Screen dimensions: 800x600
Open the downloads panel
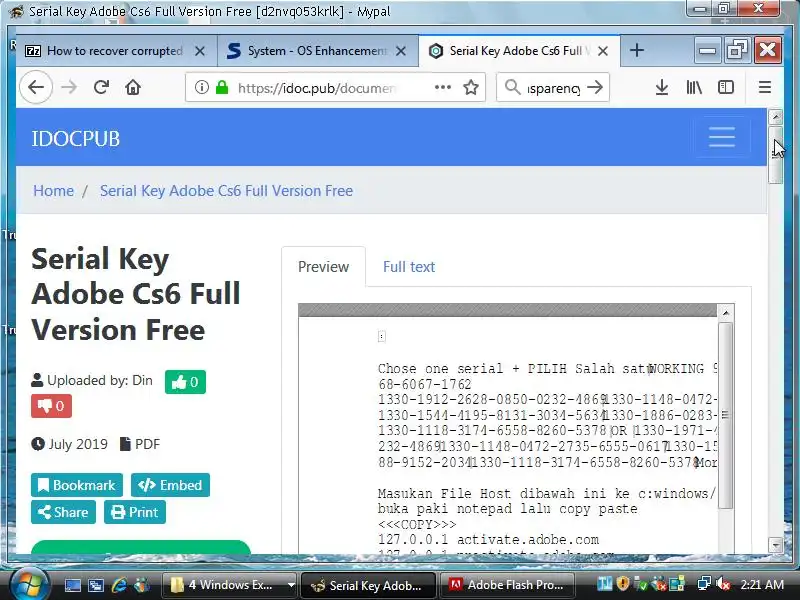(x=662, y=87)
